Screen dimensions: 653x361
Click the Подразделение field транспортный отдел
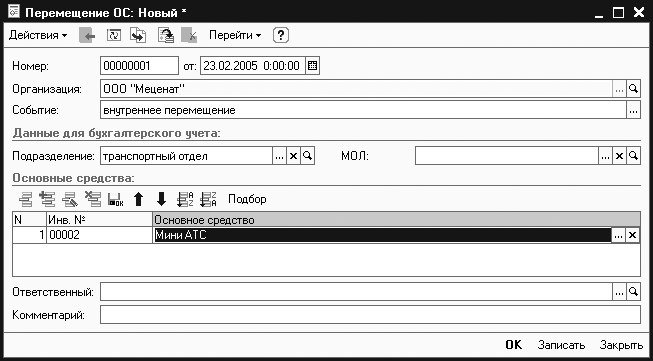click(186, 156)
